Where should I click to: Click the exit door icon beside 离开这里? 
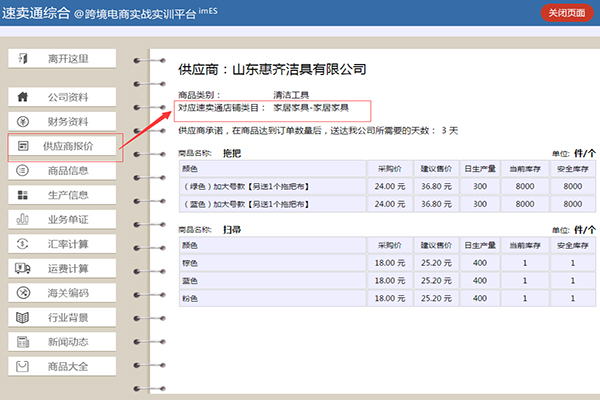click(23, 58)
